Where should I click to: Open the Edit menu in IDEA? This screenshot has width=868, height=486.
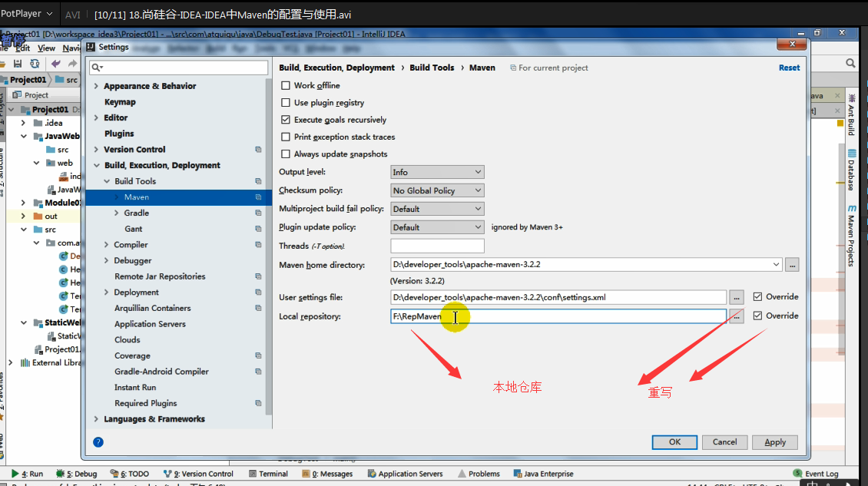23,48
